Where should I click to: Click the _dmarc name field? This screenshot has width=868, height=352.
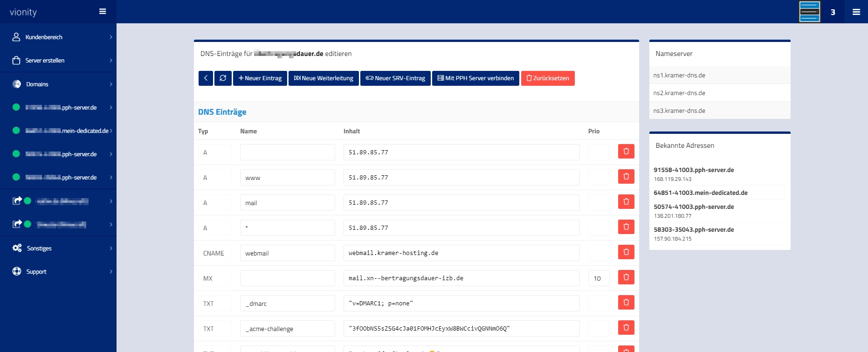(288, 304)
